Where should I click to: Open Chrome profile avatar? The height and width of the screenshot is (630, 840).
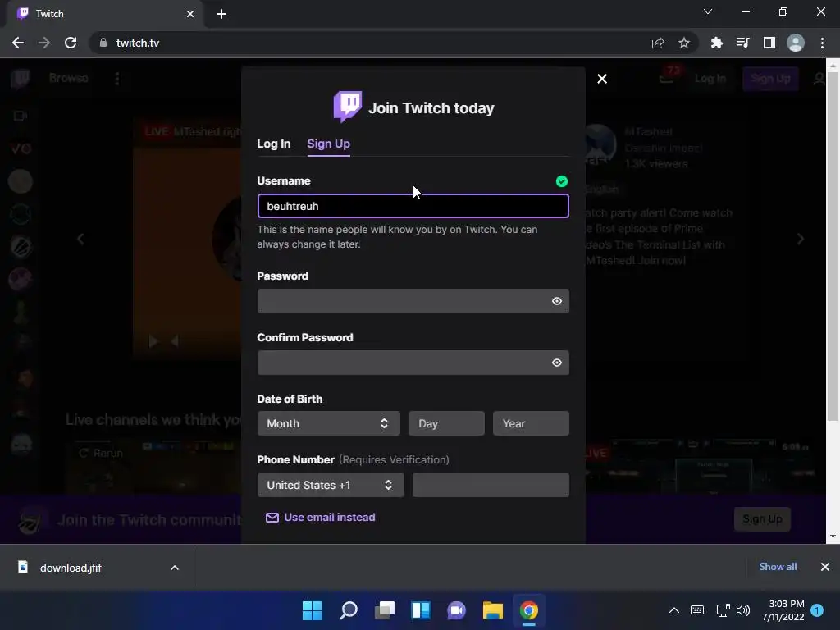click(796, 43)
